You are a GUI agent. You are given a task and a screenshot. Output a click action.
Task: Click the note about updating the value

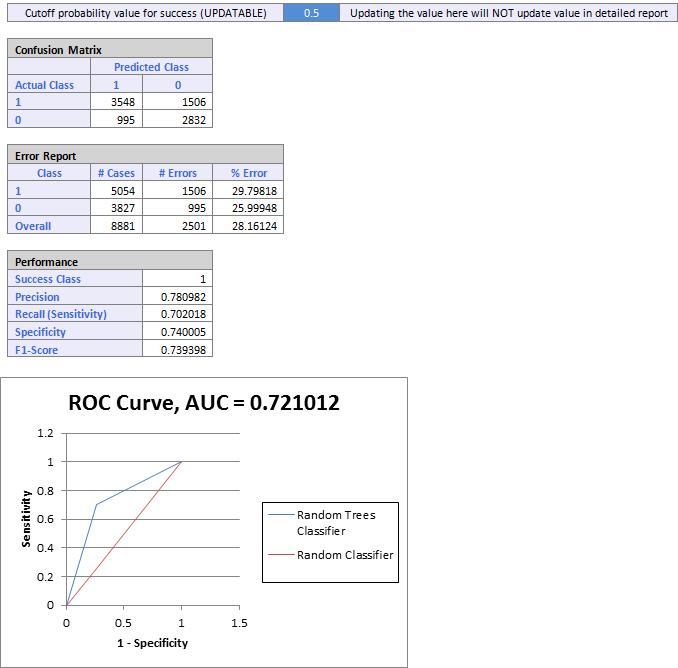click(x=508, y=13)
